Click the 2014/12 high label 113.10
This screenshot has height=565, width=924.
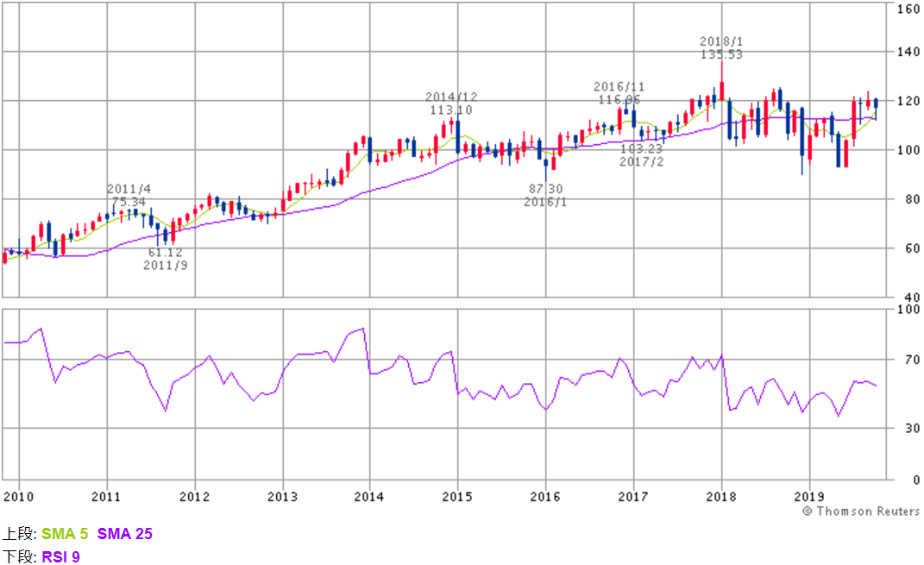[451, 110]
